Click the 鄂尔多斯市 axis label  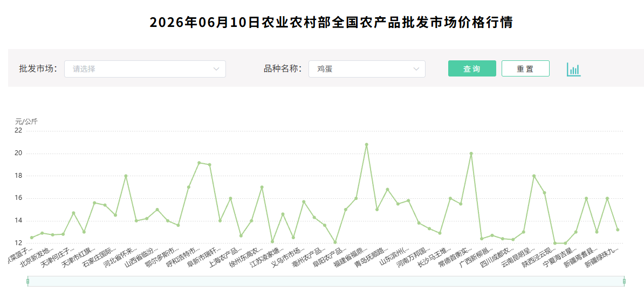tap(163, 256)
